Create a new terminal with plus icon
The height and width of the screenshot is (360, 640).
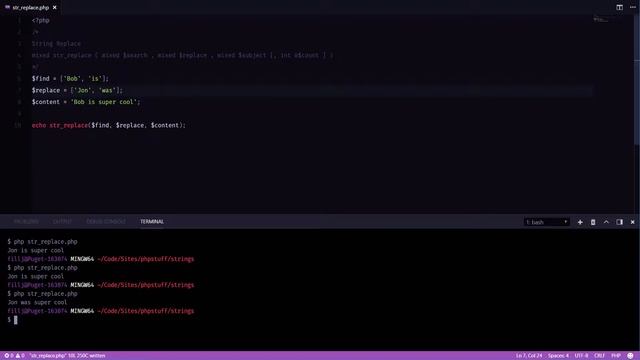pos(580,222)
